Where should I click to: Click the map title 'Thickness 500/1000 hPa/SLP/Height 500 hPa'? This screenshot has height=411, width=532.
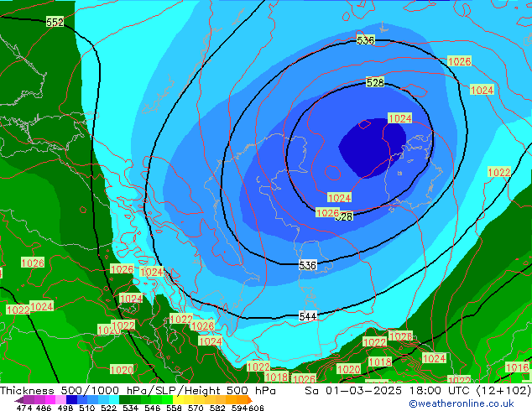(138, 391)
